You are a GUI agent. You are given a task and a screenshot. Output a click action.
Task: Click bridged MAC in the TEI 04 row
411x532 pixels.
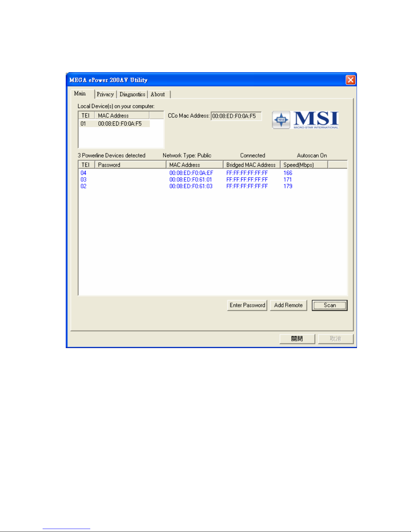[247, 173]
